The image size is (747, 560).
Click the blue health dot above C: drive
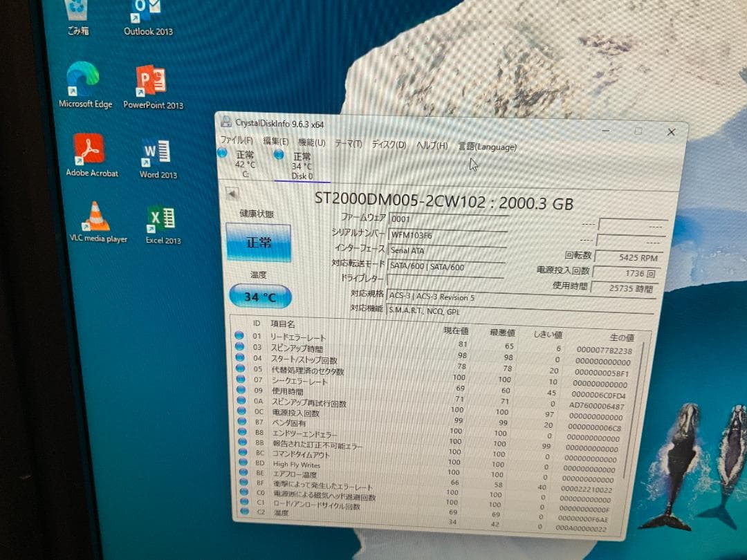pos(223,154)
